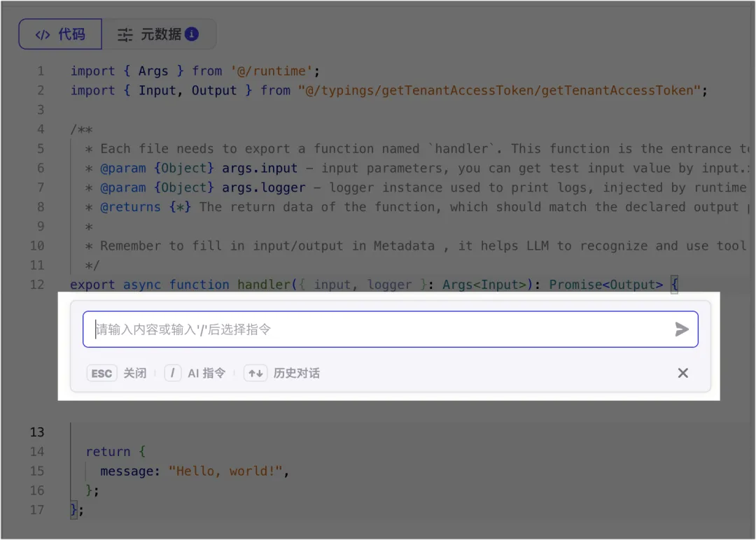The height and width of the screenshot is (540, 756).
Task: Send the prompt with the arrow icon
Action: 681,329
